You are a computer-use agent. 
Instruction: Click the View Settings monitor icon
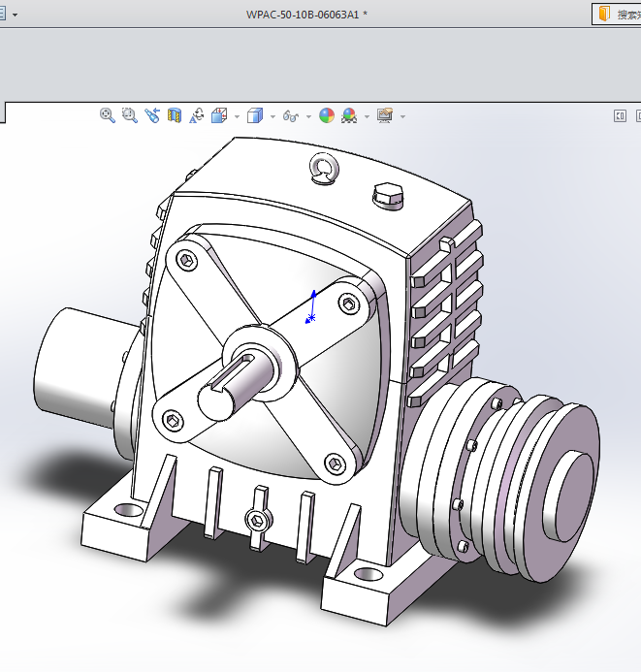[x=385, y=115]
